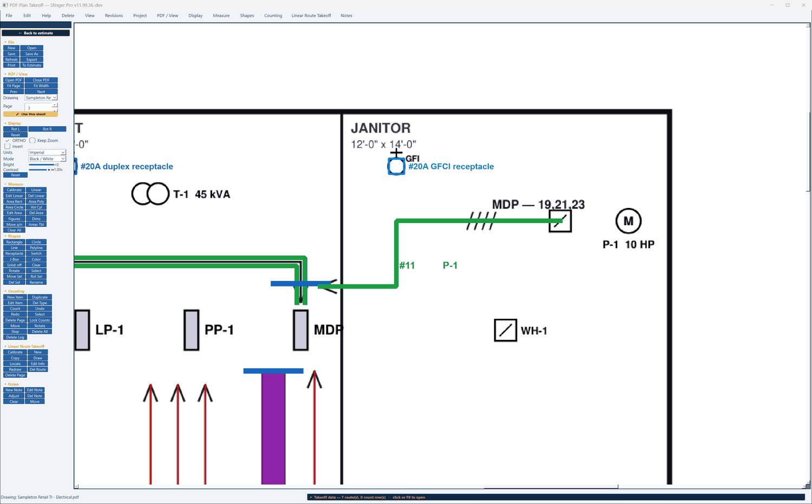This screenshot has height=504, width=812.
Task: Click the New Note button
Action: (14, 390)
